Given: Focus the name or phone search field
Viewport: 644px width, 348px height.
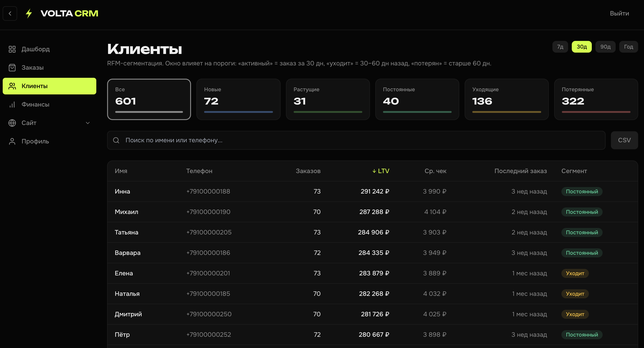Looking at the screenshot, I should coord(356,141).
